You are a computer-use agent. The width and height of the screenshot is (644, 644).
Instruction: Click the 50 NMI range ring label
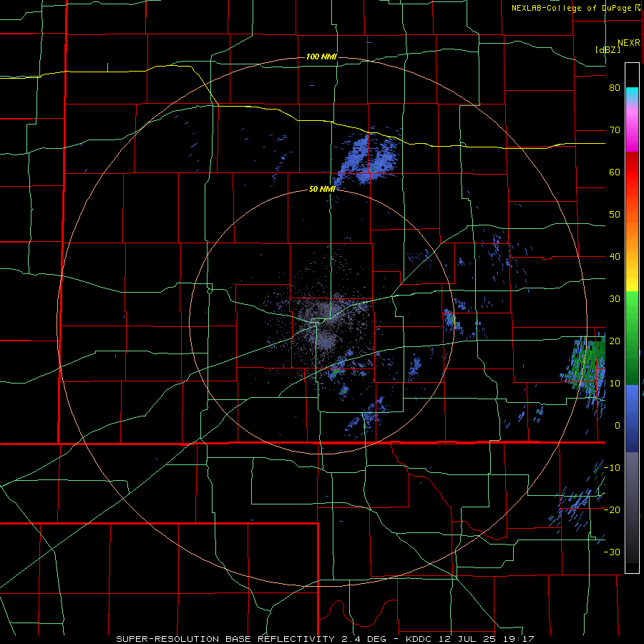[322, 189]
